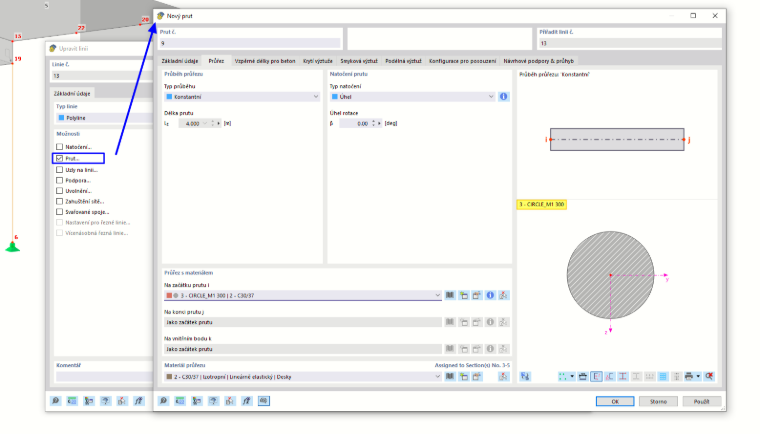Screen dimensions: 760x434
Task: Enable the Uzly na linii checkbox
Action: click(60, 170)
